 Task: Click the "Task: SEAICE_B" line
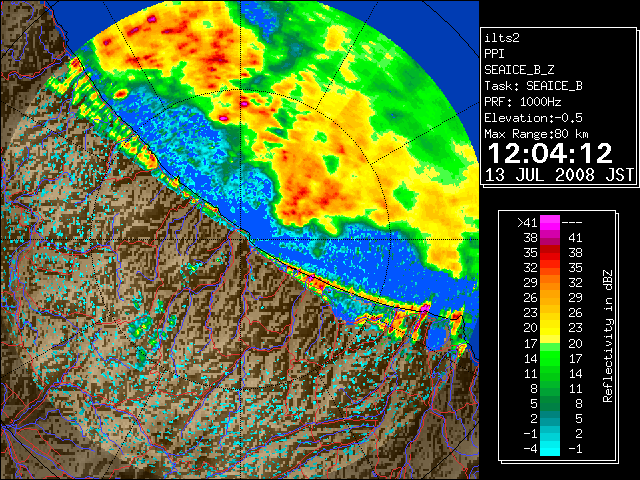533,86
